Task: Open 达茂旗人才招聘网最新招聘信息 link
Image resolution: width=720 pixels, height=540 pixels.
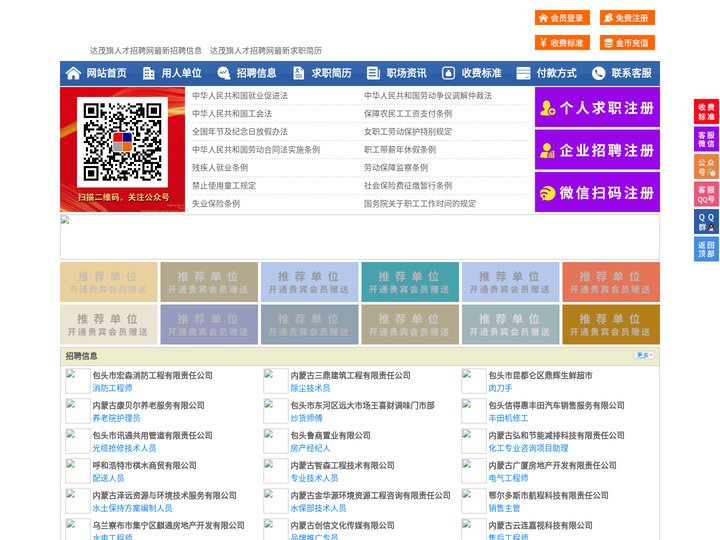Action: 146,51
